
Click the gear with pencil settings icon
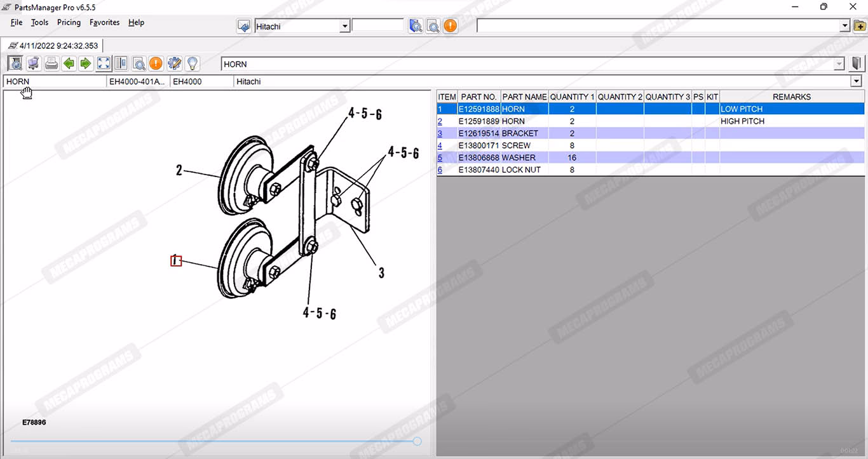tap(174, 63)
